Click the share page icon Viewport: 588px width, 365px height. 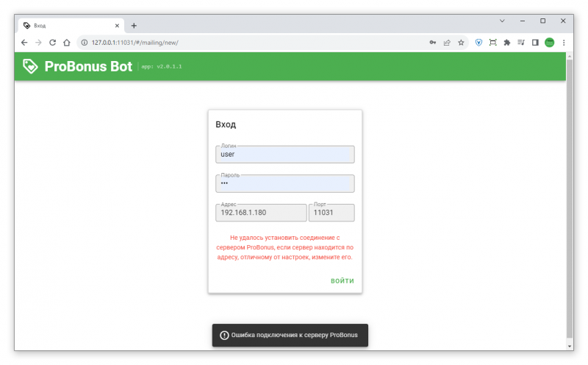[447, 43]
